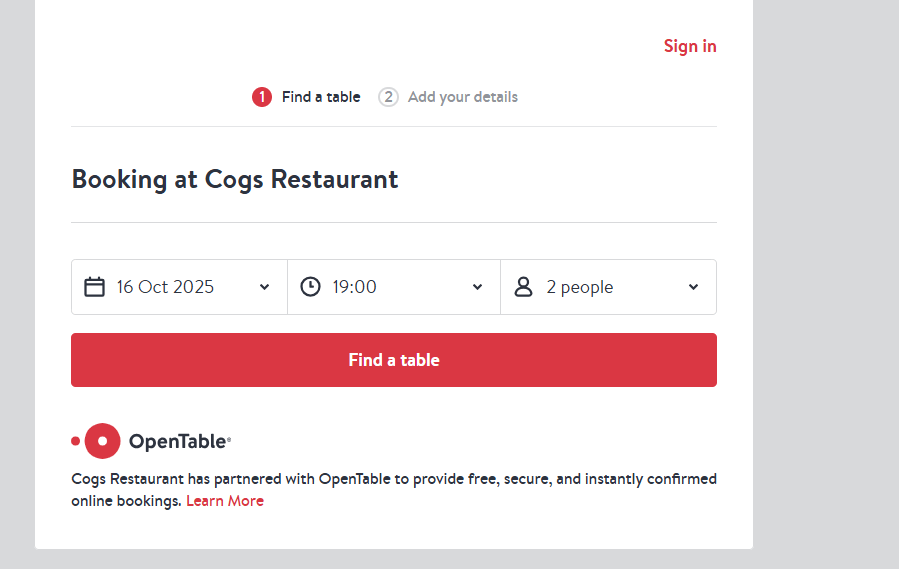
Task: Click the clock icon beside 19:00
Action: tap(311, 287)
